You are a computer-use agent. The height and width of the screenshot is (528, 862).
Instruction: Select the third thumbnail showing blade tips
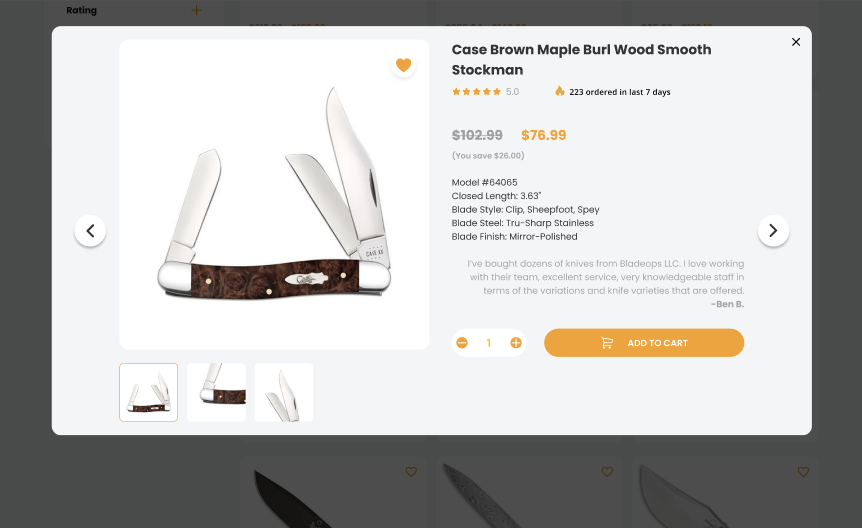[x=284, y=392]
